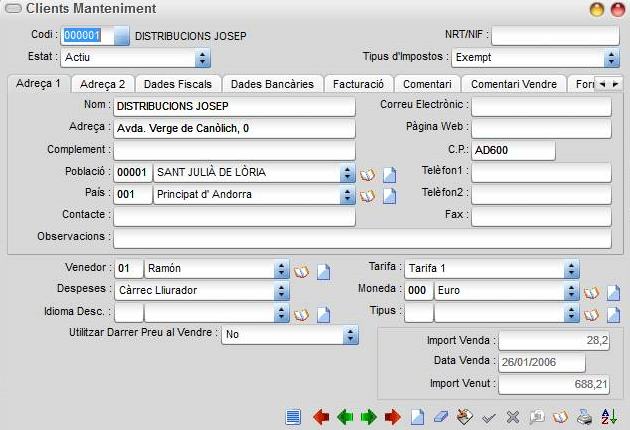Open book lookup icon beside Moneda
This screenshot has height=430, width=630.
[x=591, y=293]
